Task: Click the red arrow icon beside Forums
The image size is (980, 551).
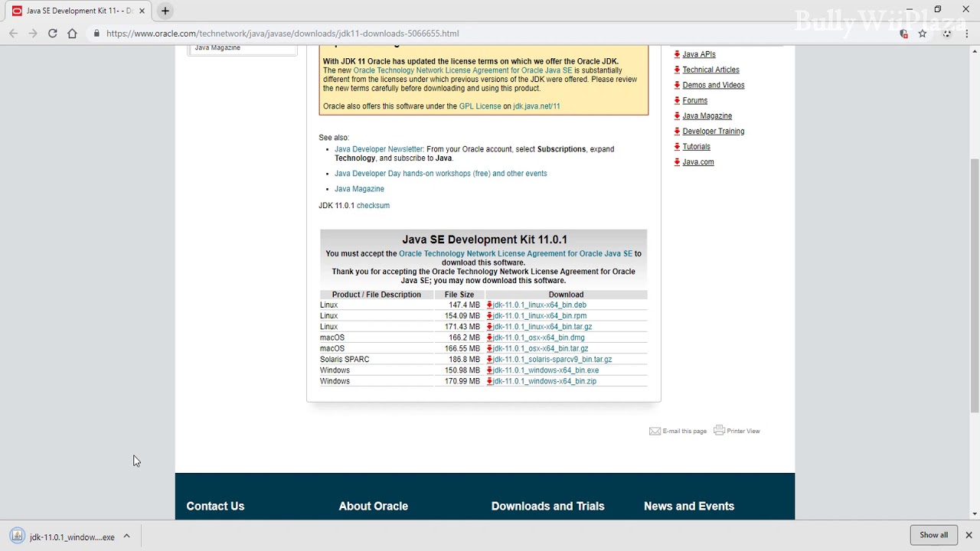Action: pos(677,100)
